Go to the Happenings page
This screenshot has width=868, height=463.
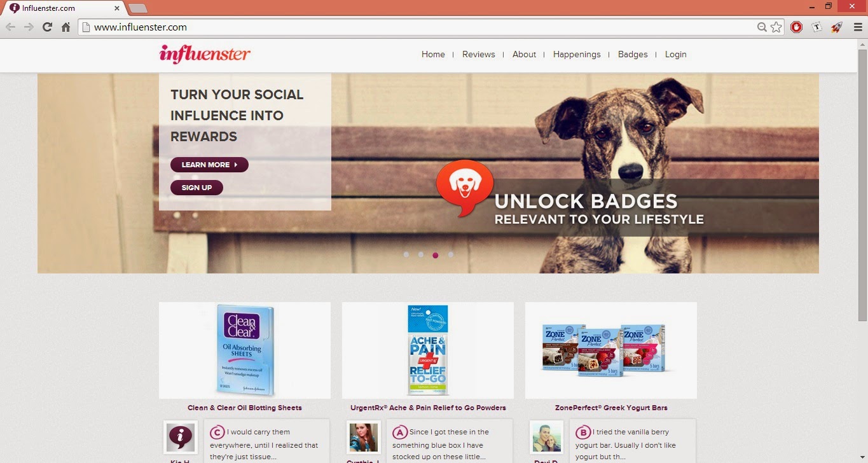577,55
